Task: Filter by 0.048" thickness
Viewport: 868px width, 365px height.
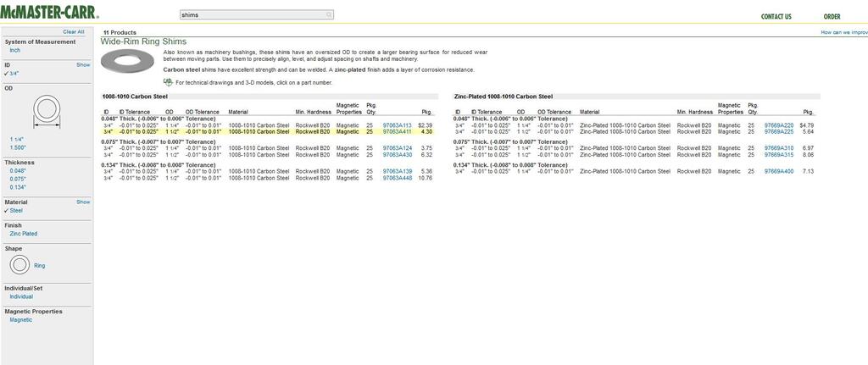Action: click(x=18, y=171)
